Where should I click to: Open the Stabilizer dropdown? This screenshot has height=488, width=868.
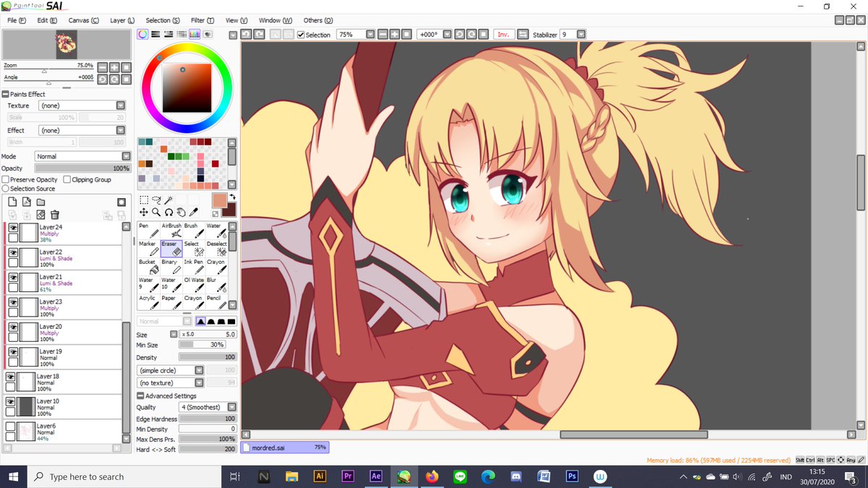[581, 34]
